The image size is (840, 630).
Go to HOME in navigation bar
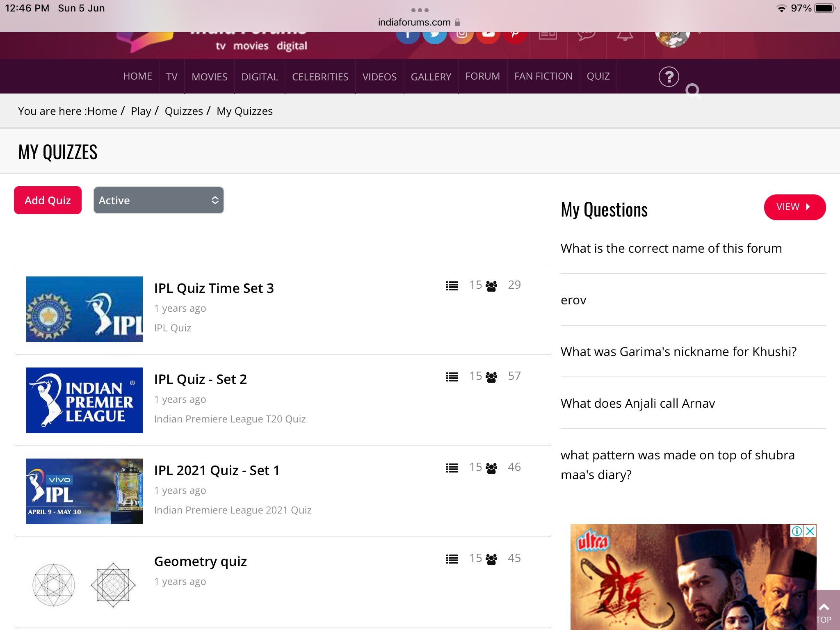pyautogui.click(x=138, y=76)
